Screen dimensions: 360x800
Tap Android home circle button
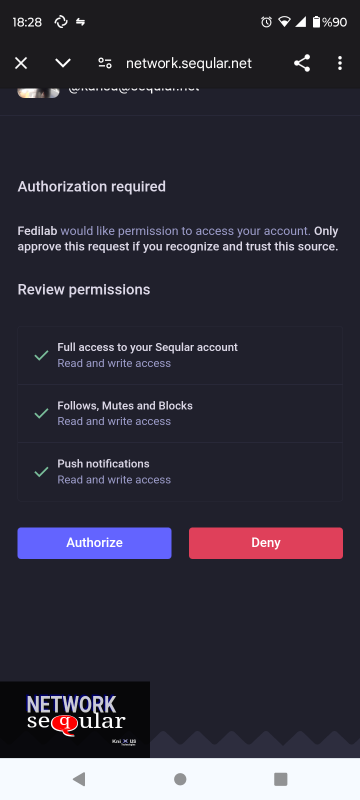[180, 779]
